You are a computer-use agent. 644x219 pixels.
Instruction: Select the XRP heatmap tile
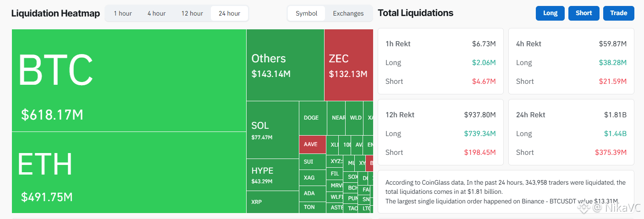[x=273, y=202]
